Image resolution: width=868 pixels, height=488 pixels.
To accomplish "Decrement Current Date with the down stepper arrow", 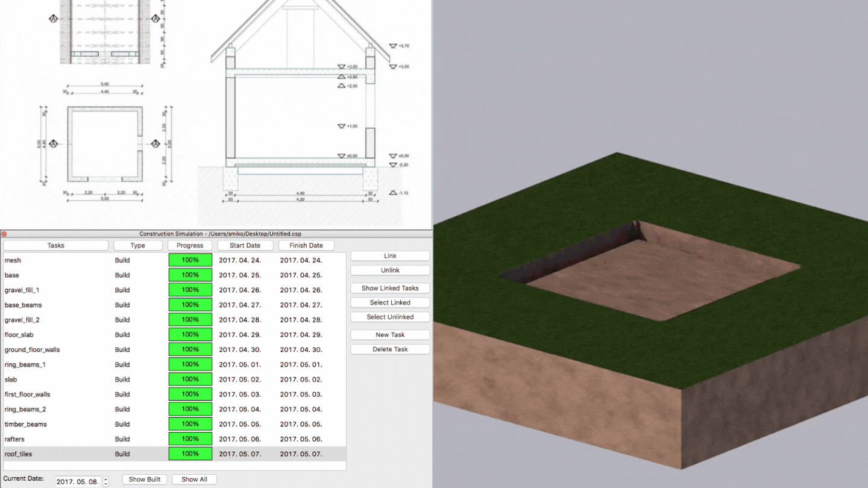I will (x=105, y=481).
